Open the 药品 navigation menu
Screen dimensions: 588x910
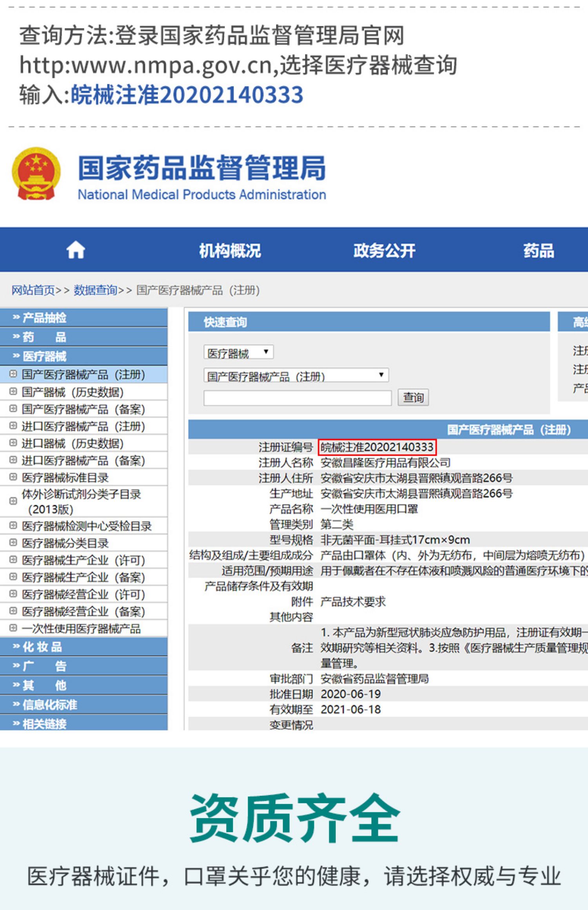[x=539, y=251]
